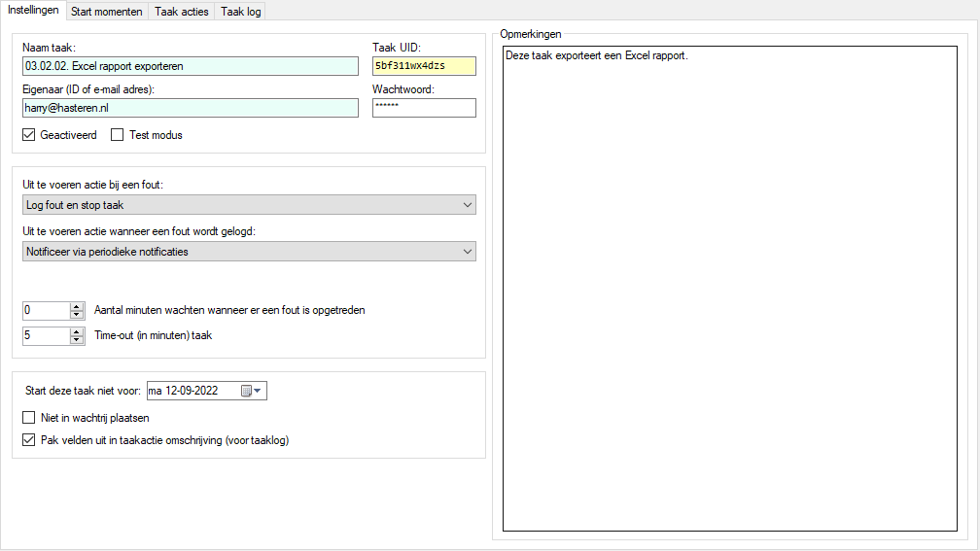The width and height of the screenshot is (980, 551).
Task: Focus the Taak UID field
Action: (x=424, y=66)
